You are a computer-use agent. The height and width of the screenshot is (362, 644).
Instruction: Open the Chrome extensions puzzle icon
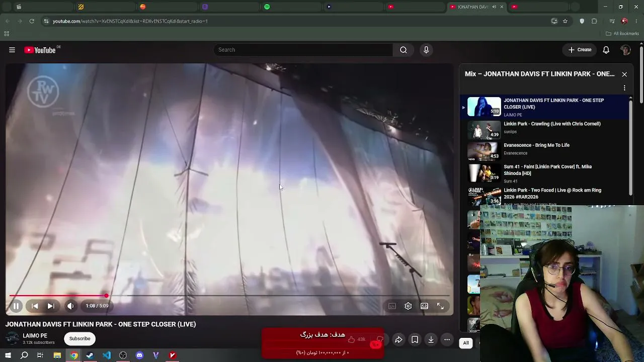(x=594, y=21)
